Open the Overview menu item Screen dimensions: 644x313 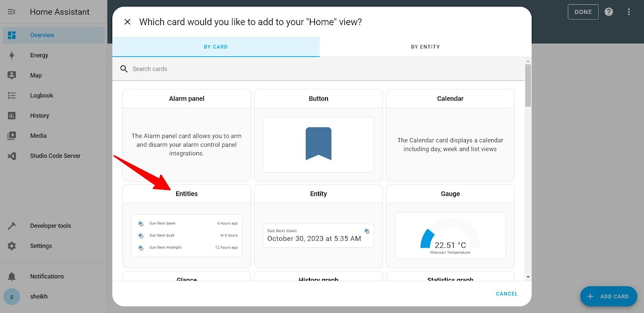click(54, 35)
